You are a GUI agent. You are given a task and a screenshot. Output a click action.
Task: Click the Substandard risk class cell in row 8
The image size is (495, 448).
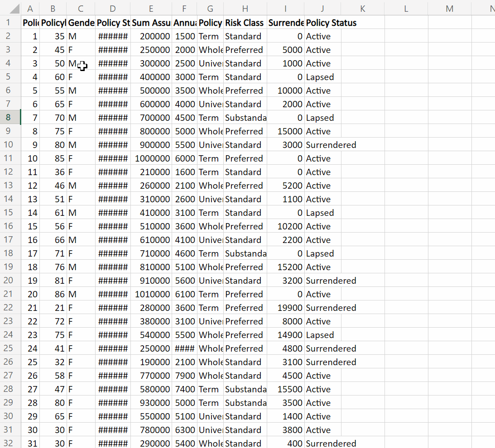point(245,117)
